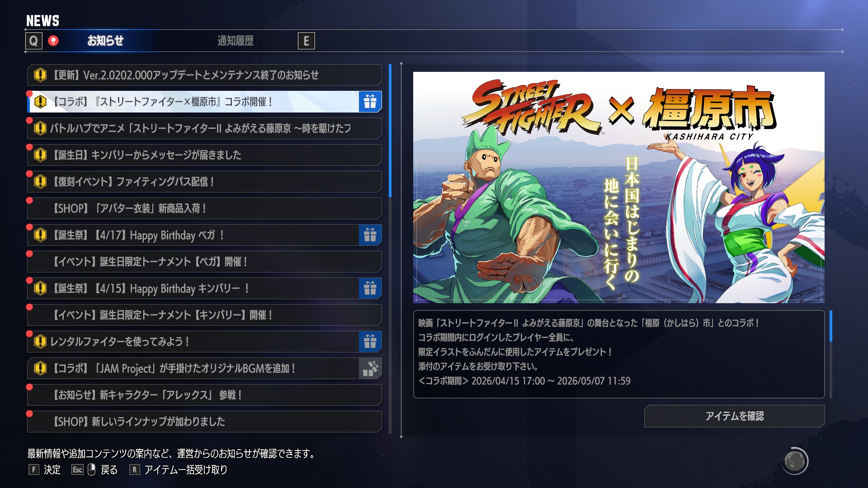Click the R key bulk-receive items prompt
868x488 pixels.
tap(178, 470)
